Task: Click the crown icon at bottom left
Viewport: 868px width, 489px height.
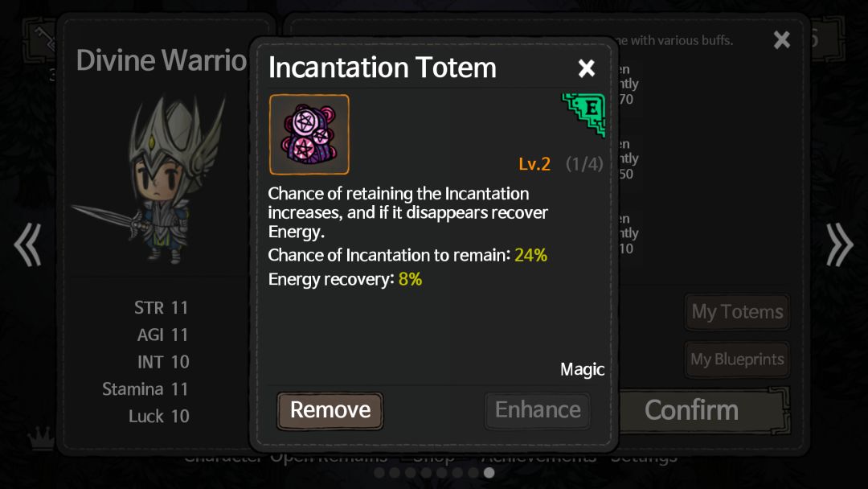Action: (x=39, y=438)
